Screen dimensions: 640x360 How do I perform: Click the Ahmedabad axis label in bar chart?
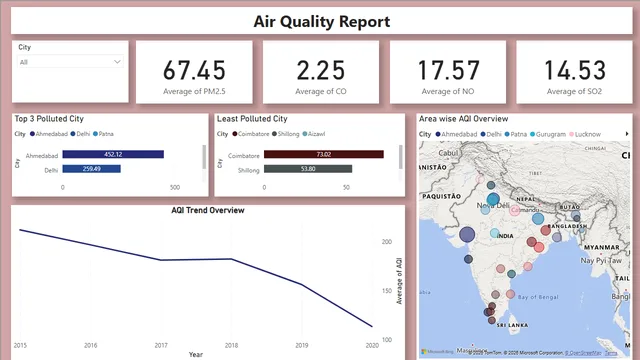click(42, 156)
